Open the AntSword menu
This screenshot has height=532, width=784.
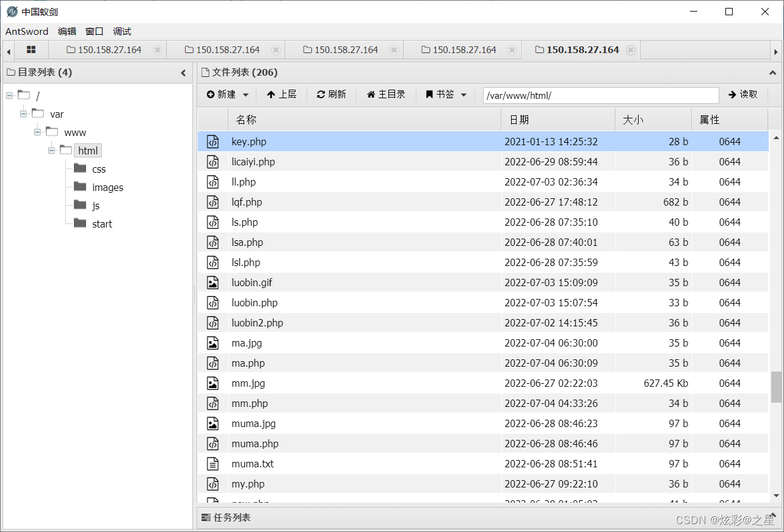click(x=27, y=32)
